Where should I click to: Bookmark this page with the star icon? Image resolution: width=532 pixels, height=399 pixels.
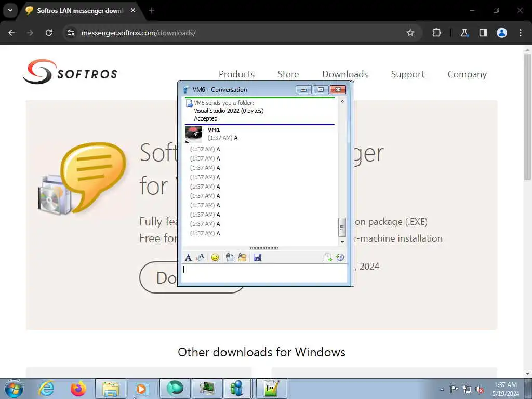coord(410,33)
